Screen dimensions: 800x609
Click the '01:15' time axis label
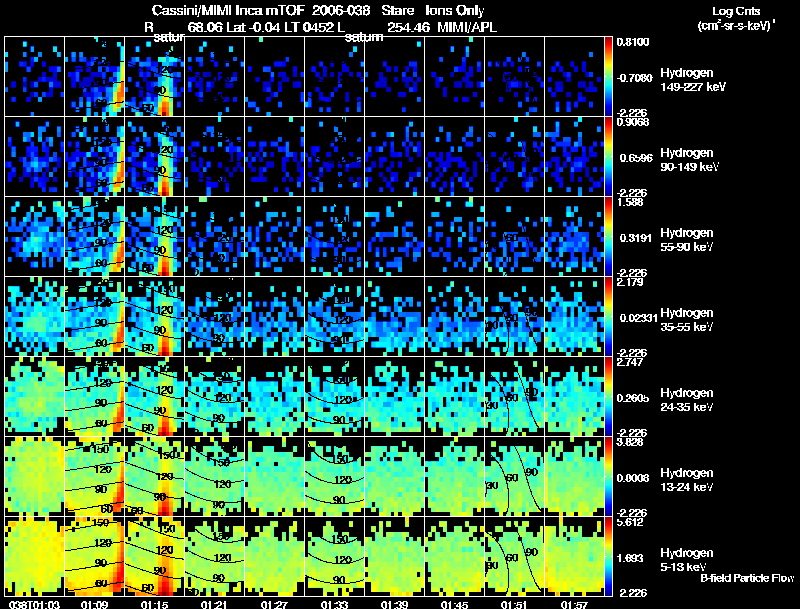[x=154, y=605]
